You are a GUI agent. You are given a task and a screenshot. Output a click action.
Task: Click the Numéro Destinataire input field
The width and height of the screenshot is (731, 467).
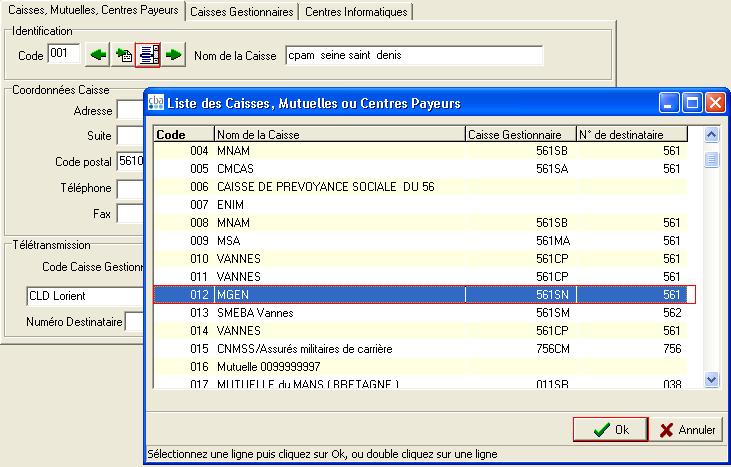click(x=134, y=322)
